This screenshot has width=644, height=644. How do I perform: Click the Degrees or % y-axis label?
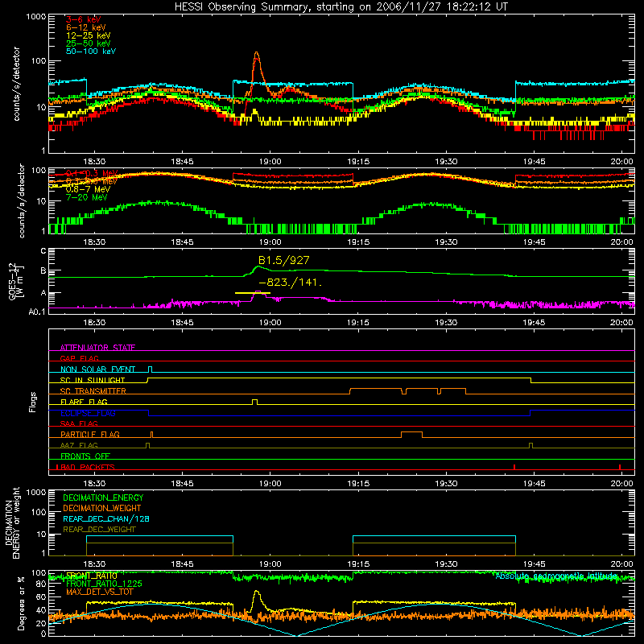(21, 604)
